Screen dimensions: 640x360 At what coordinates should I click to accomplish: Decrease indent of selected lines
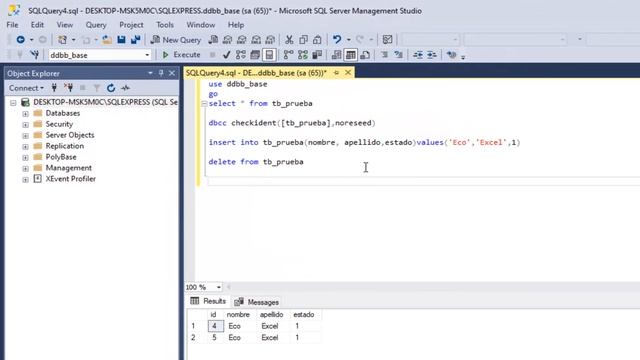(418, 55)
